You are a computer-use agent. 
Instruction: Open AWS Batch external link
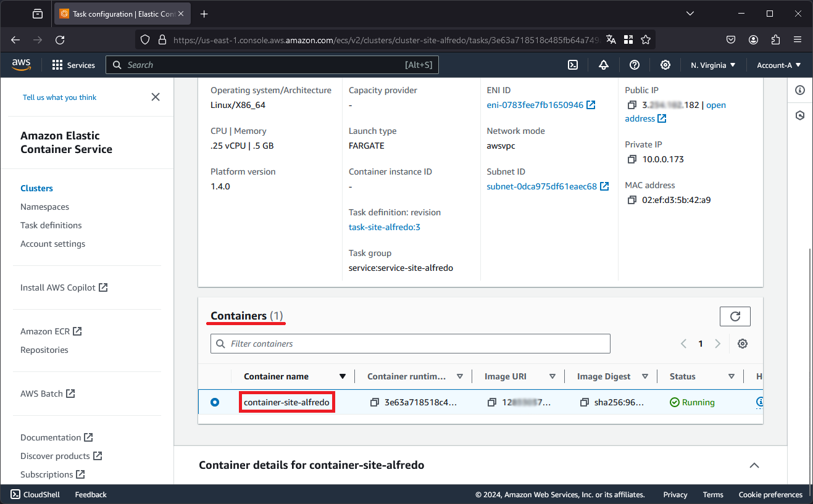point(48,394)
